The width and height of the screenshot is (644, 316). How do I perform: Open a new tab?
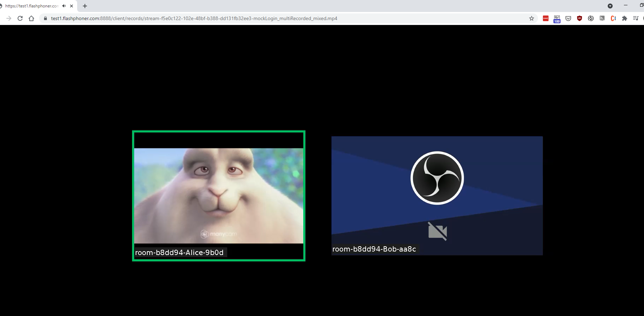85,6
